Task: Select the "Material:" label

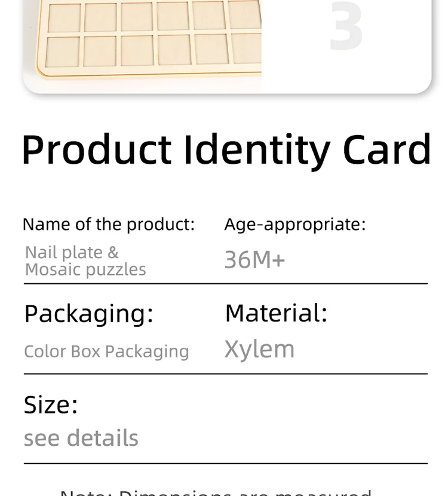Action: point(276,313)
